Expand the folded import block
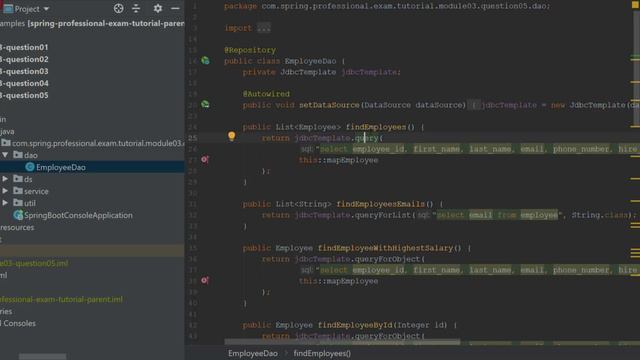 [264, 28]
